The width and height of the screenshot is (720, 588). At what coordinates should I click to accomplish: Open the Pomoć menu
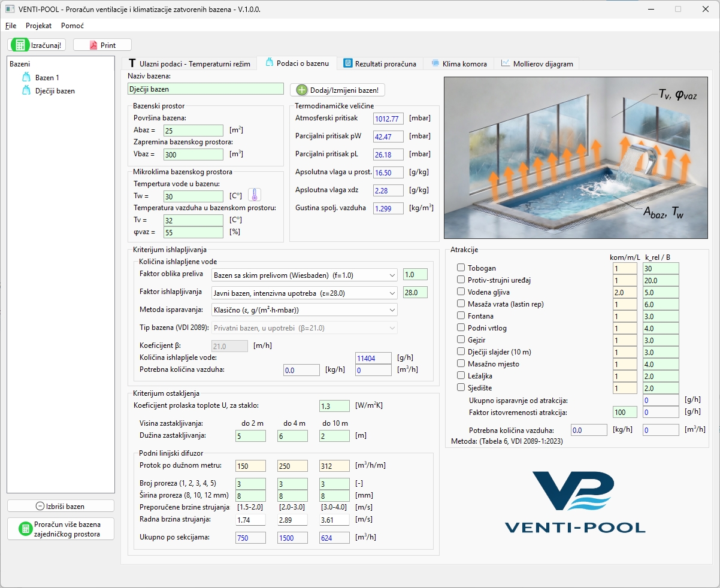[x=72, y=26]
